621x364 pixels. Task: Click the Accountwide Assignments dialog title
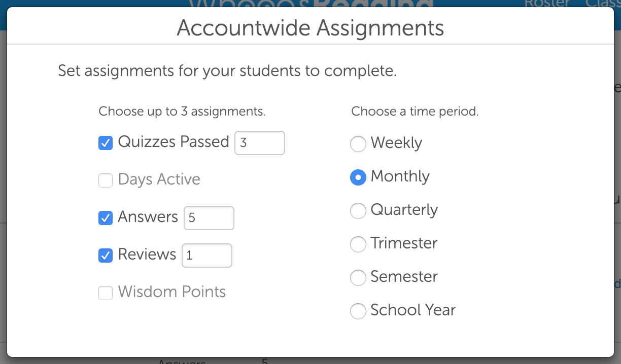[310, 28]
